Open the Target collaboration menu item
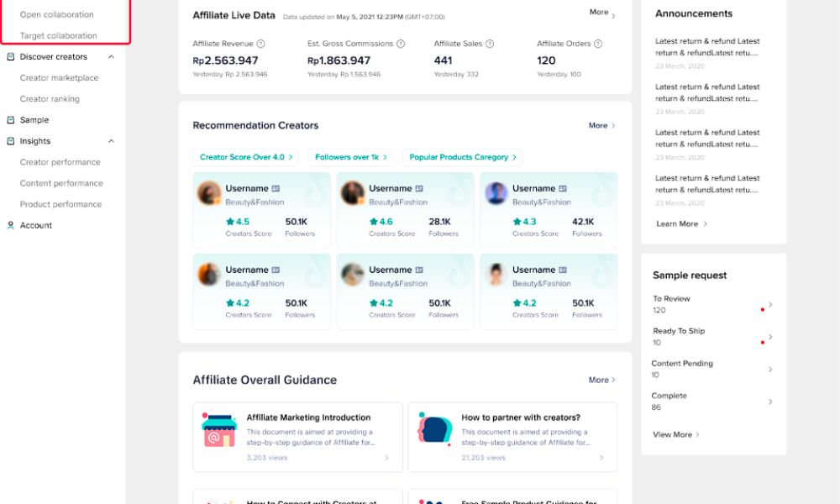This screenshot has height=504, width=840. click(x=59, y=35)
